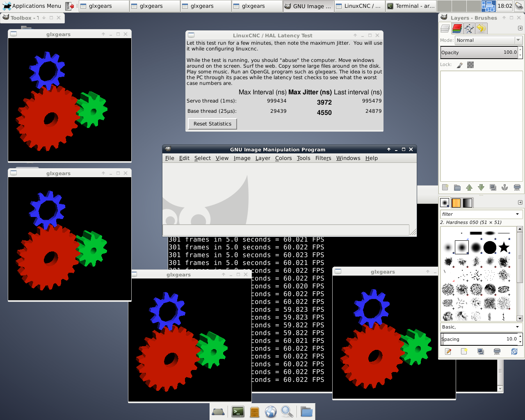The height and width of the screenshot is (420, 525).
Task: Open the Applications Menu
Action: pos(32,6)
